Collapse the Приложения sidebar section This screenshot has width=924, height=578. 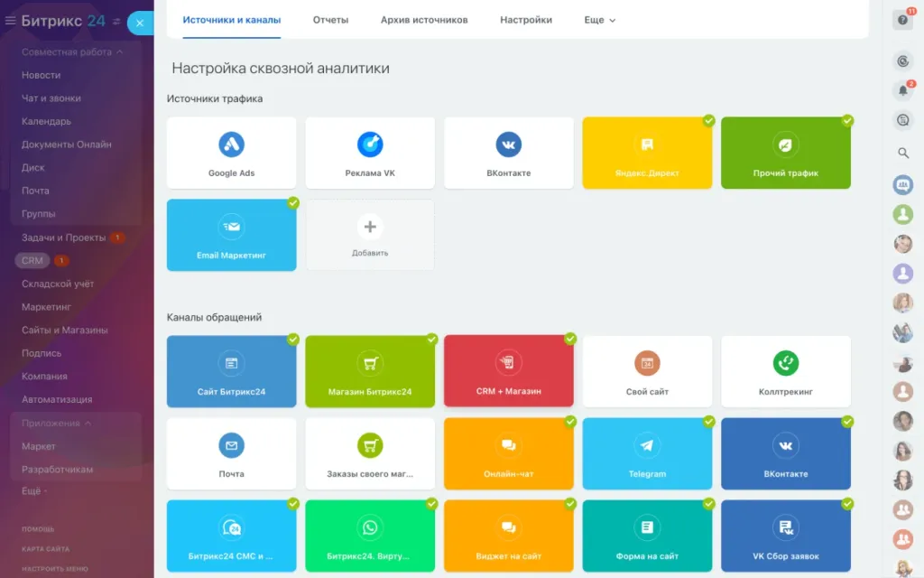[x=88, y=424]
